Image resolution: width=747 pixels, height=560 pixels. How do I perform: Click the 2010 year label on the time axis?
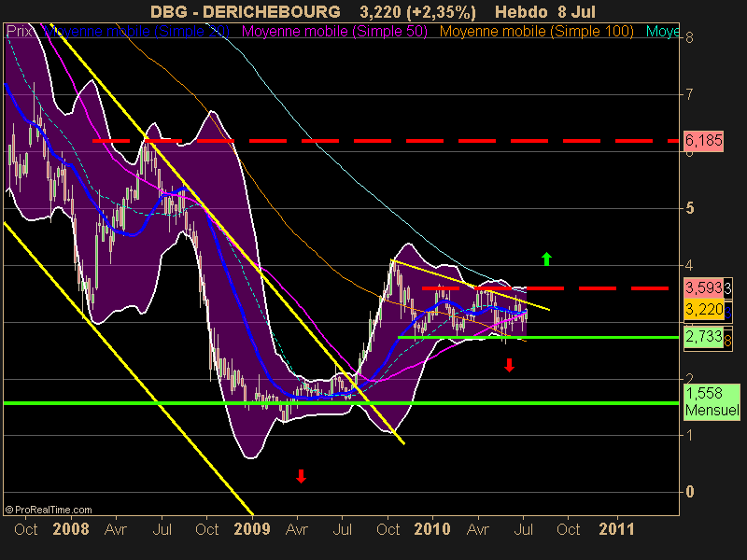[x=432, y=529]
